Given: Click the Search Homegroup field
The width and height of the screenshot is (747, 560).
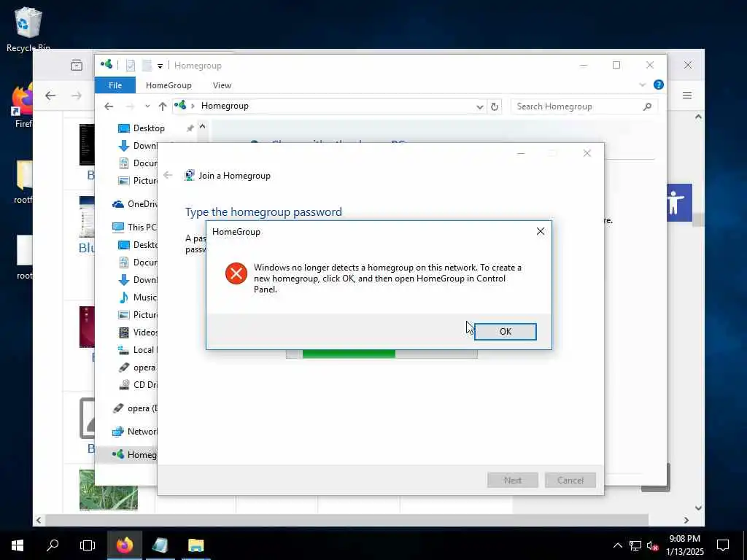Looking at the screenshot, I should [x=584, y=106].
